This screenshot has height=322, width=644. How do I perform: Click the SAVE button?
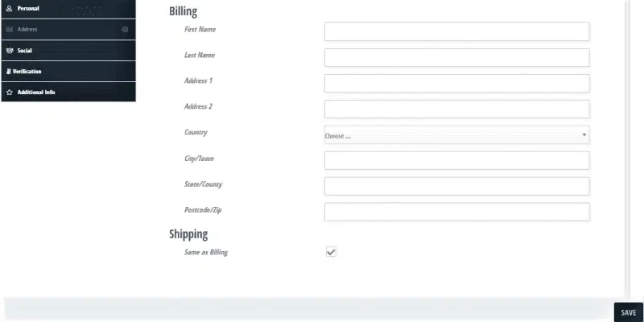pyautogui.click(x=629, y=312)
